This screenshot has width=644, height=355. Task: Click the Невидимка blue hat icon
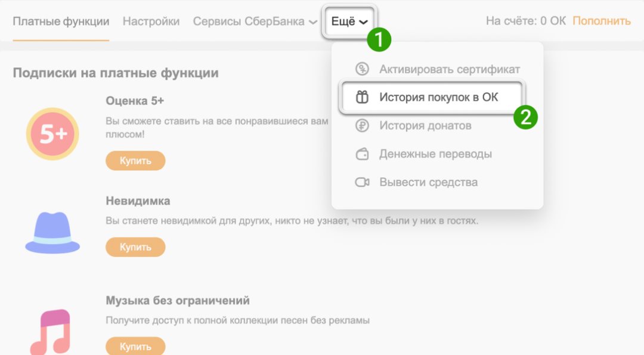[52, 233]
